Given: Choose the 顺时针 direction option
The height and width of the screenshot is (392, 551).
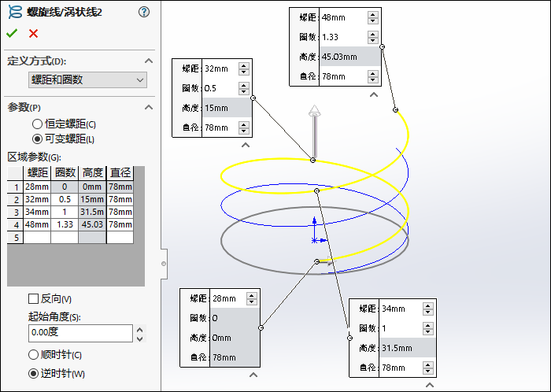Looking at the screenshot, I should click(33, 355).
